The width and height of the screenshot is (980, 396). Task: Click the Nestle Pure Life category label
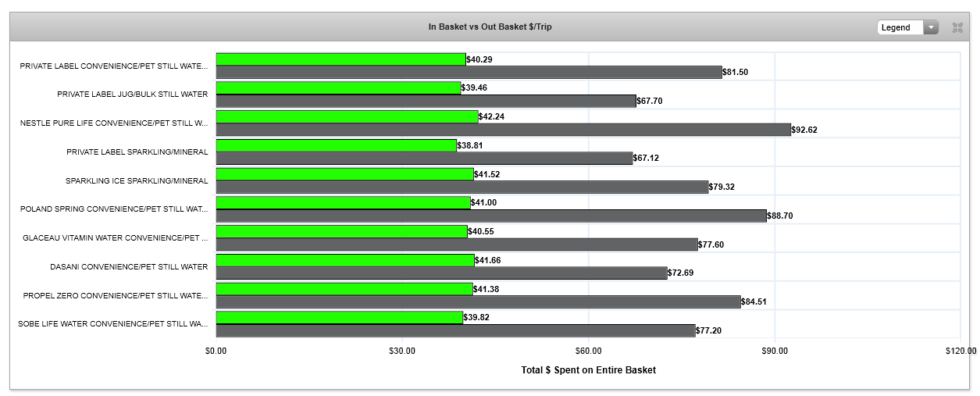tap(114, 123)
